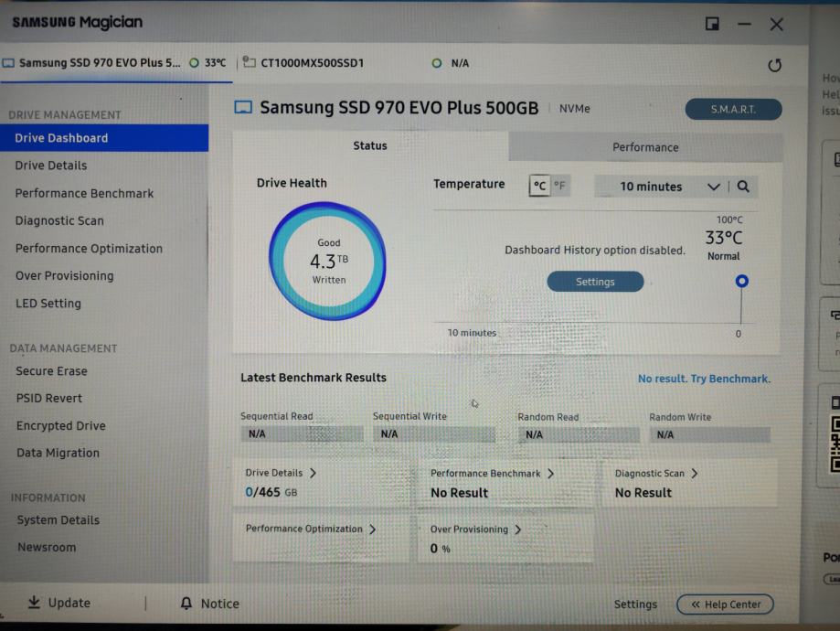
Task: Select the Status tab
Action: 370,145
